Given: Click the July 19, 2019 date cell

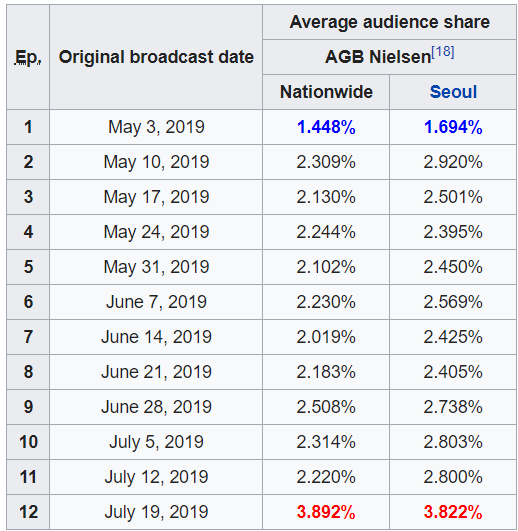Looking at the screenshot, I should click(156, 512).
